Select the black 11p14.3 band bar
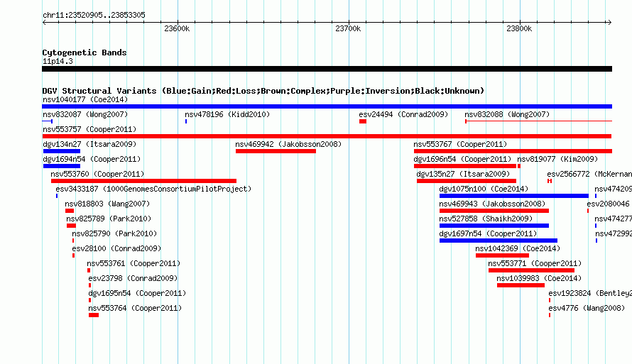This screenshot has height=364, width=632. (x=327, y=69)
